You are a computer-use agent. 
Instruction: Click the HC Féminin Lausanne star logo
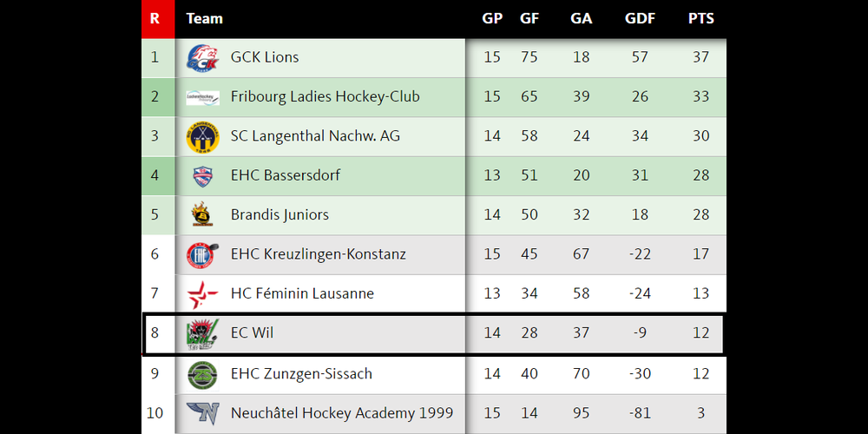[203, 294]
